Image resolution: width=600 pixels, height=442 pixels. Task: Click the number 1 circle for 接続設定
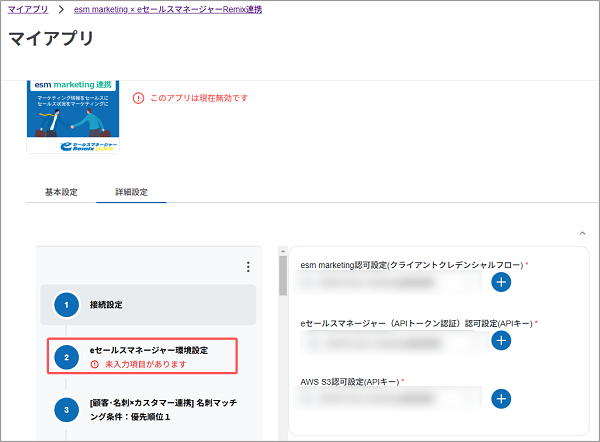66,304
